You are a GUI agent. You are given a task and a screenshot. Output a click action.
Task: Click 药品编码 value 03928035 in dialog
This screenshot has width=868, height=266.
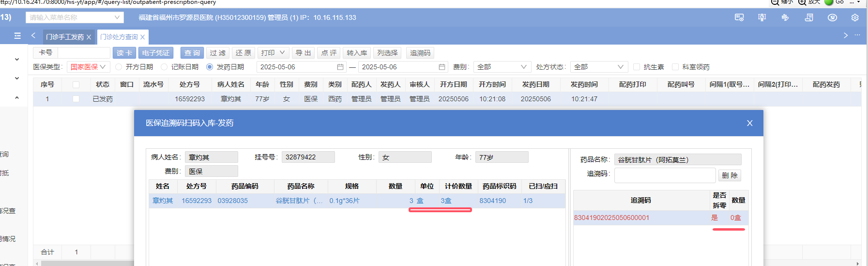pyautogui.click(x=232, y=201)
